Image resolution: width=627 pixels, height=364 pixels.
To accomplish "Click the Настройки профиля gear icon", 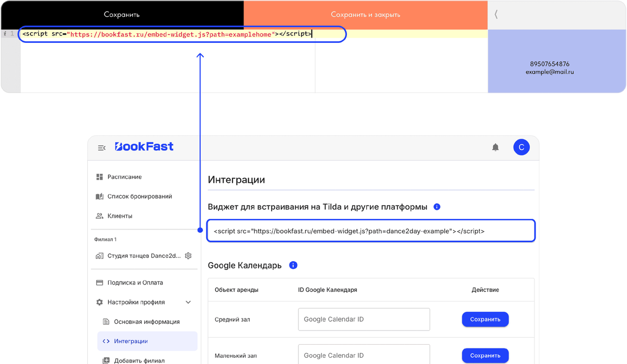I will (99, 302).
